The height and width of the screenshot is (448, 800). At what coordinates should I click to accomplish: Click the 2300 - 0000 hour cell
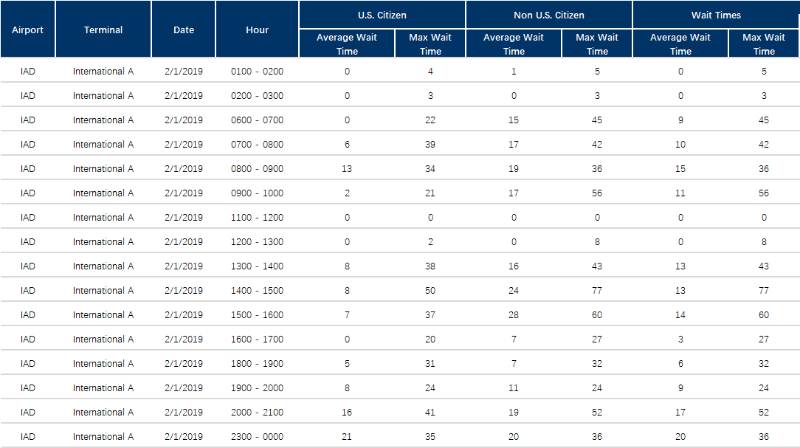[x=257, y=437]
